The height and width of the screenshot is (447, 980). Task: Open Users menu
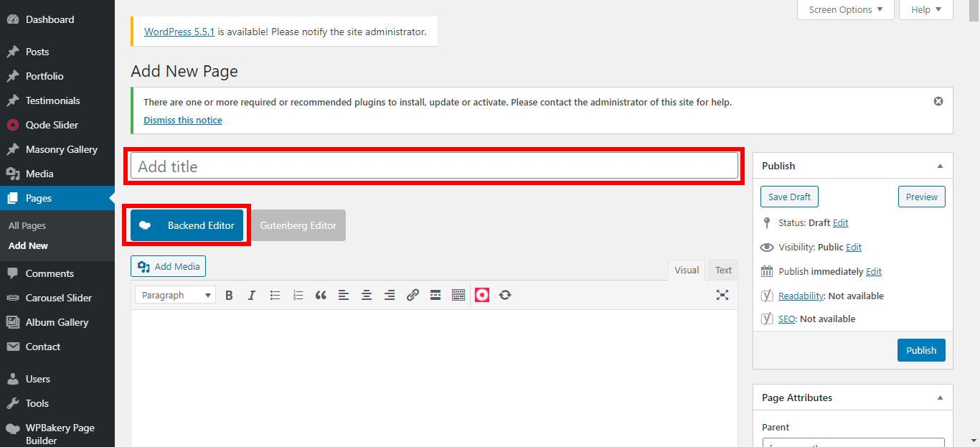(x=57, y=379)
